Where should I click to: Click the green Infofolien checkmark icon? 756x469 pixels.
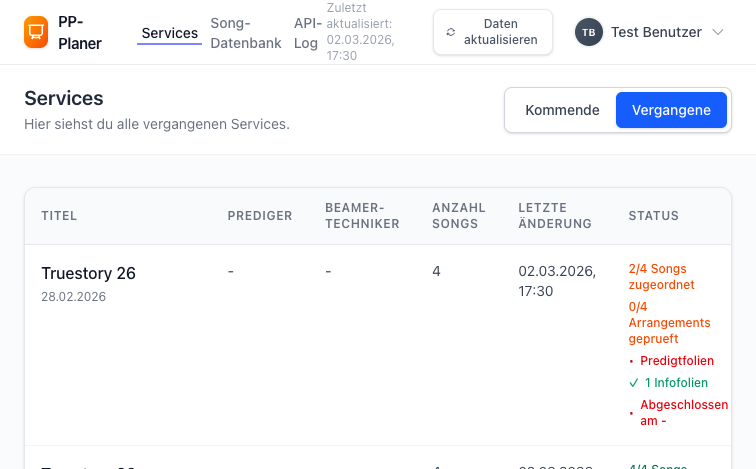633,383
